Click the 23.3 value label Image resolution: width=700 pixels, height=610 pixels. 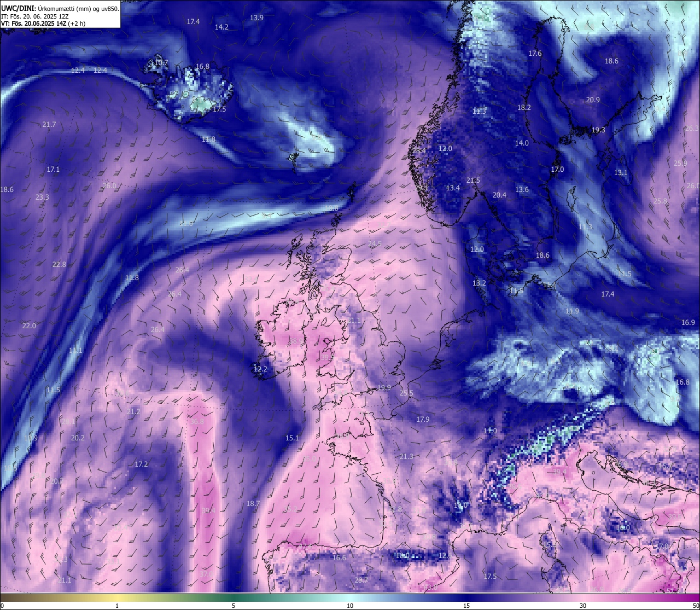click(x=42, y=197)
